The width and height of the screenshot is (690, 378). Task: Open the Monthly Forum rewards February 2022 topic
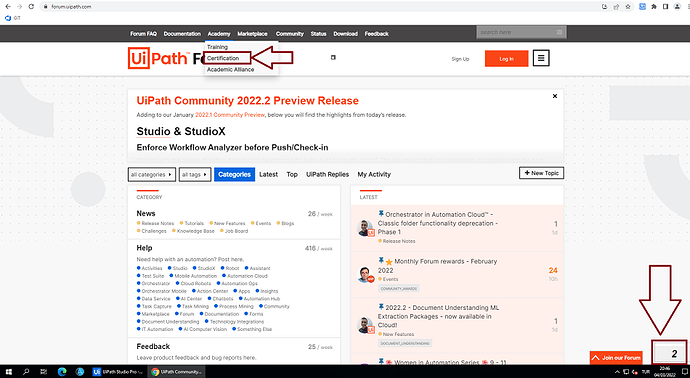click(x=437, y=266)
